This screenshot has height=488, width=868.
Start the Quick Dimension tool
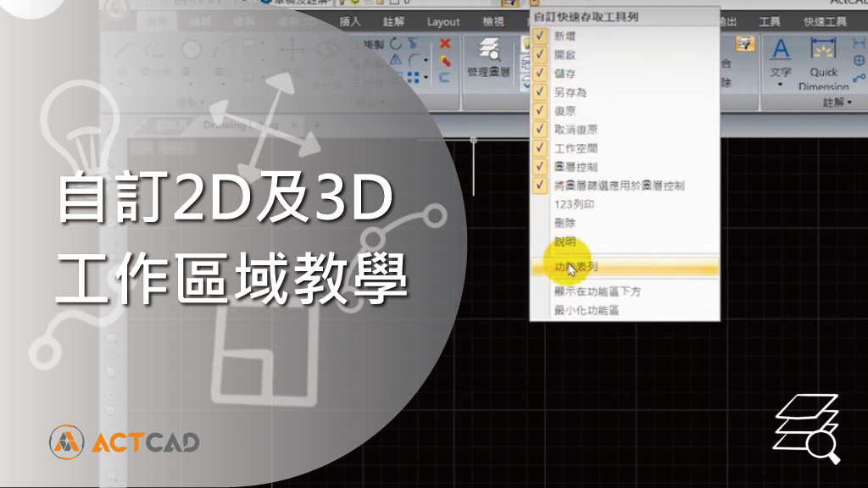[824, 63]
